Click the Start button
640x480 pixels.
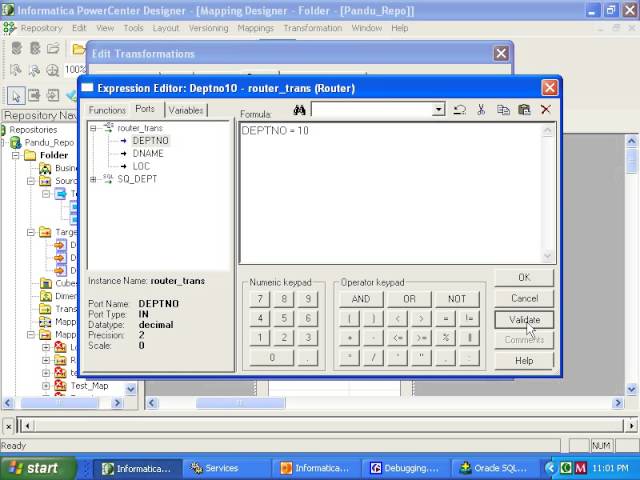(x=38, y=468)
